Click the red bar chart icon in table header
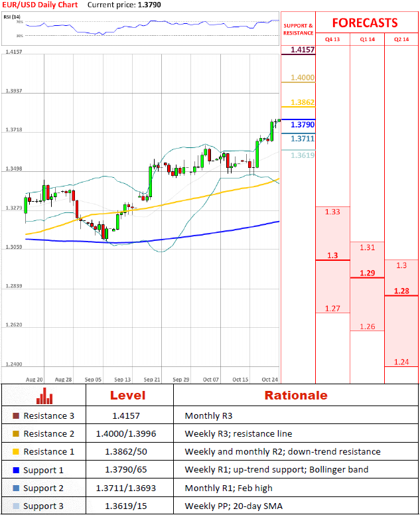 point(44,396)
